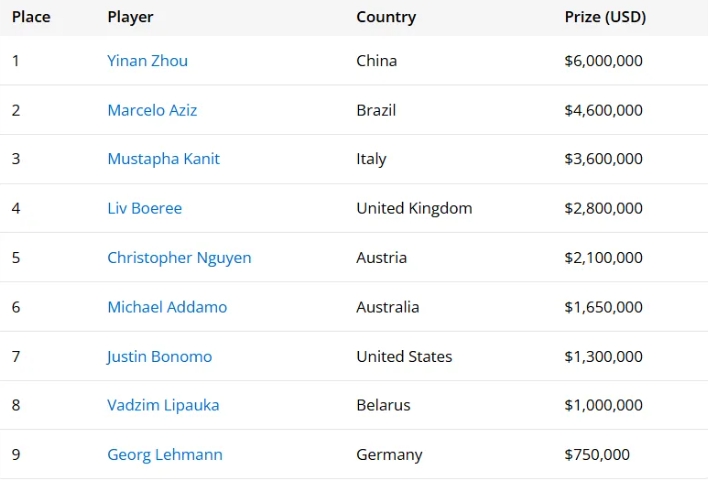This screenshot has width=708, height=483.
Task: Click the $6,000,000 first-place prize cell
Action: (603, 61)
